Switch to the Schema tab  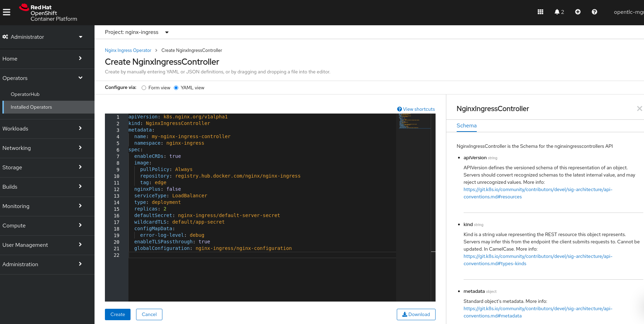click(x=466, y=126)
